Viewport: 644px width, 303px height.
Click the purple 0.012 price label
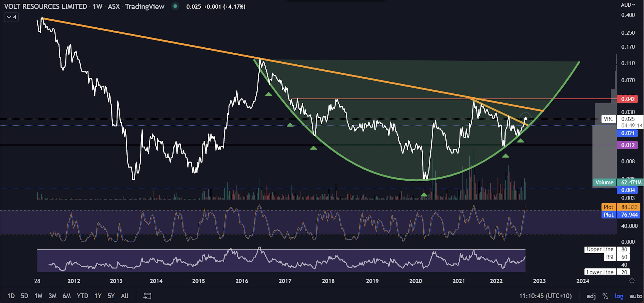coord(627,145)
